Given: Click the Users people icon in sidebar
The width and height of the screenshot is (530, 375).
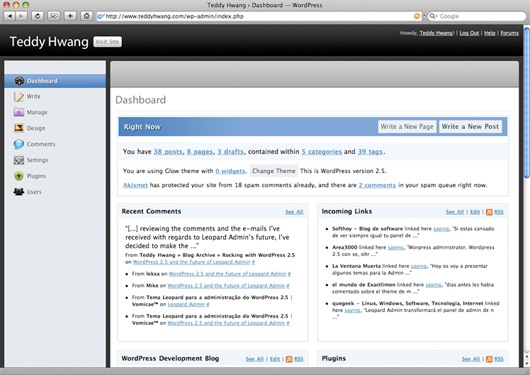Looking at the screenshot, I should click(19, 192).
